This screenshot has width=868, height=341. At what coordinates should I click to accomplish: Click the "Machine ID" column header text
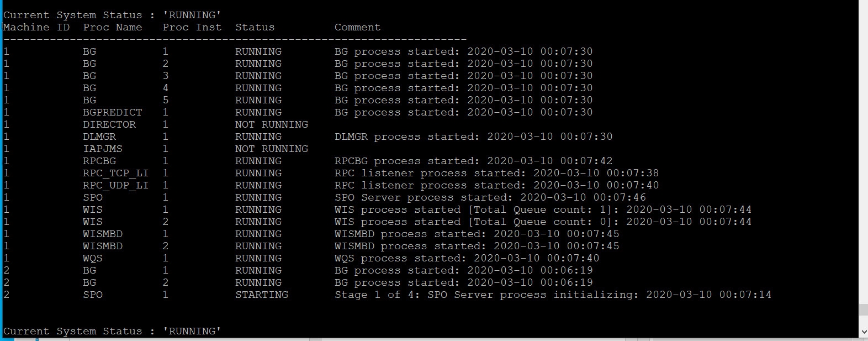tap(36, 27)
